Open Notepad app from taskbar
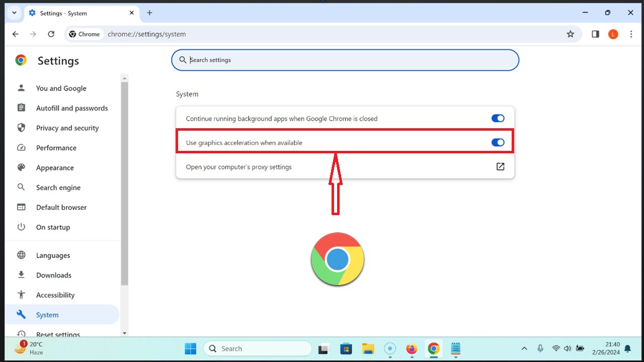 [x=455, y=348]
